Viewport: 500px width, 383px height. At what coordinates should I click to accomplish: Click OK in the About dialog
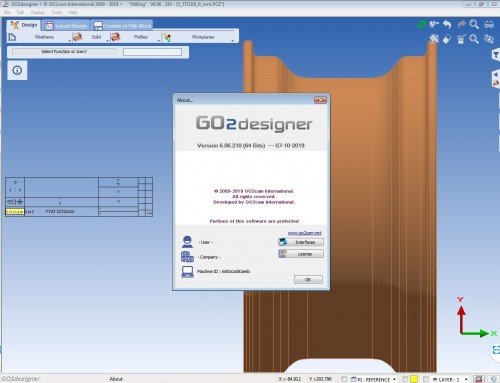tap(308, 279)
